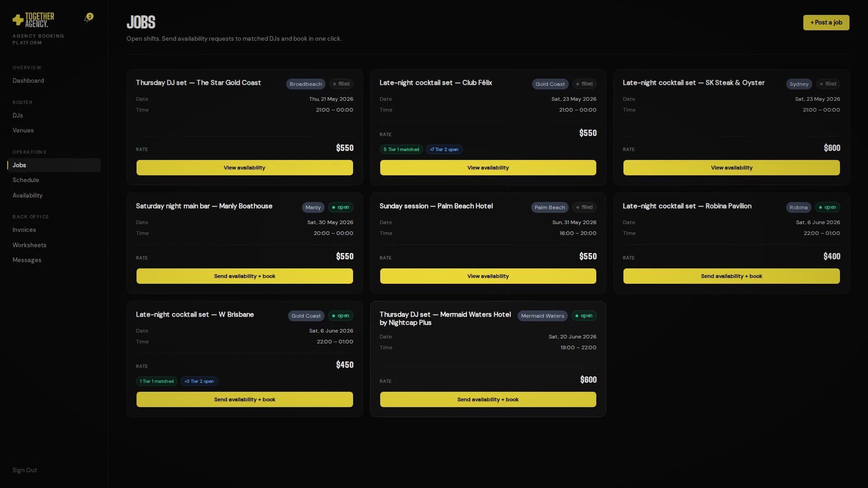Click 'Late-night cocktail set — Club Félix' title

point(436,83)
